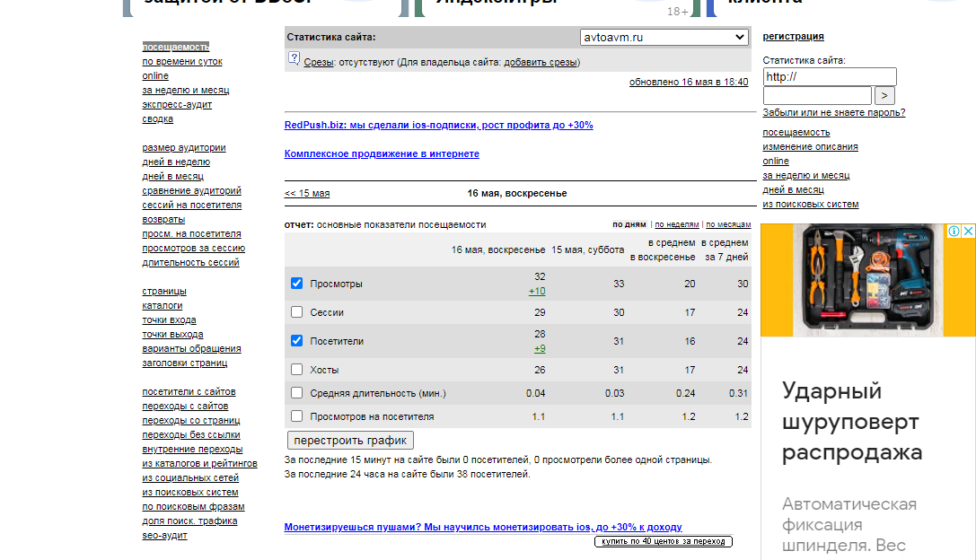The image size is (976, 560).
Task: Close the screwdriver ad with the X icon
Action: [x=968, y=231]
